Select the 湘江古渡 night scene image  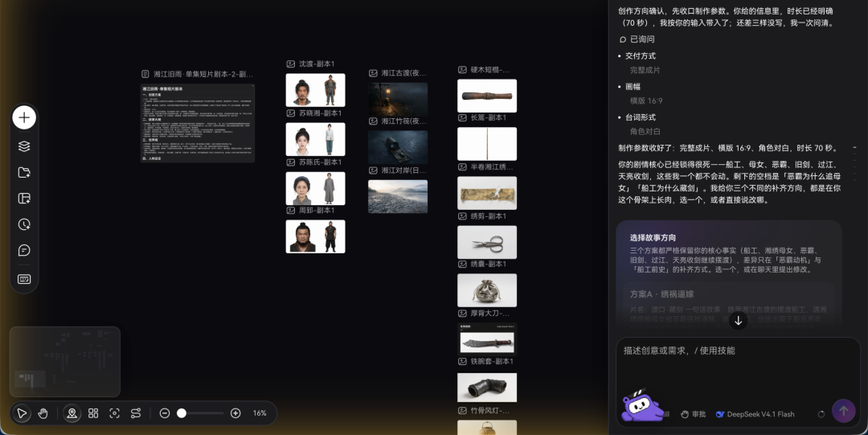(398, 99)
